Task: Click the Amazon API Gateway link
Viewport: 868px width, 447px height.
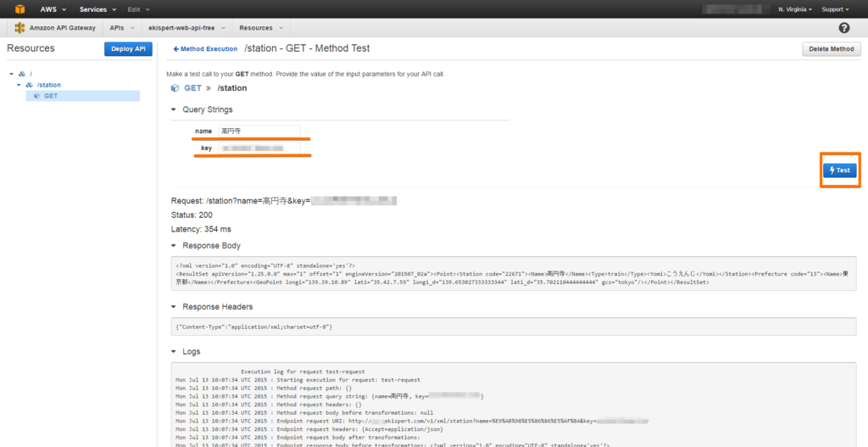Action: 62,28
